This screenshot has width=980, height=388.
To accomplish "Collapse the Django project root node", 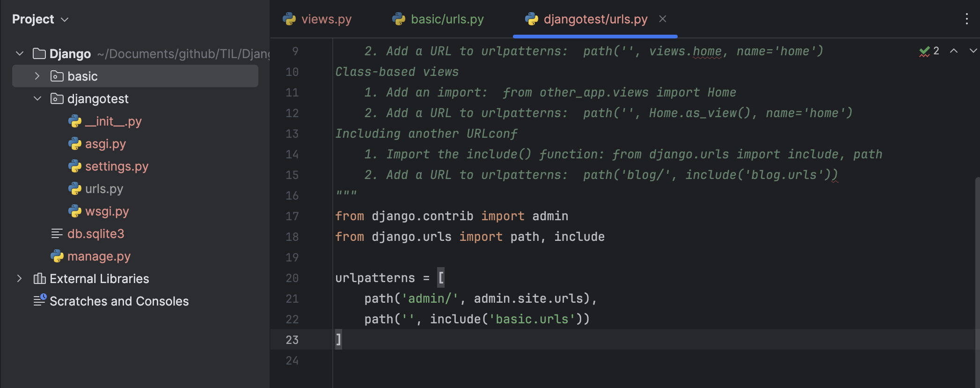I will [20, 53].
